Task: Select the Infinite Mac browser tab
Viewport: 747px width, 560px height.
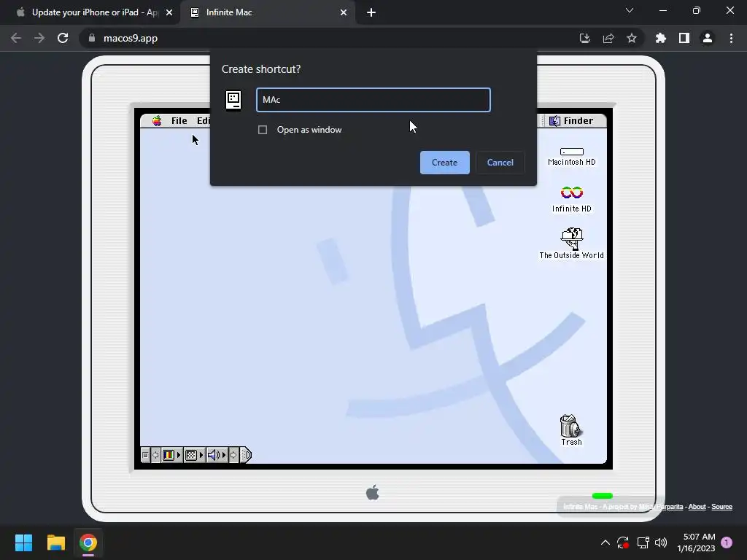Action: (268, 12)
